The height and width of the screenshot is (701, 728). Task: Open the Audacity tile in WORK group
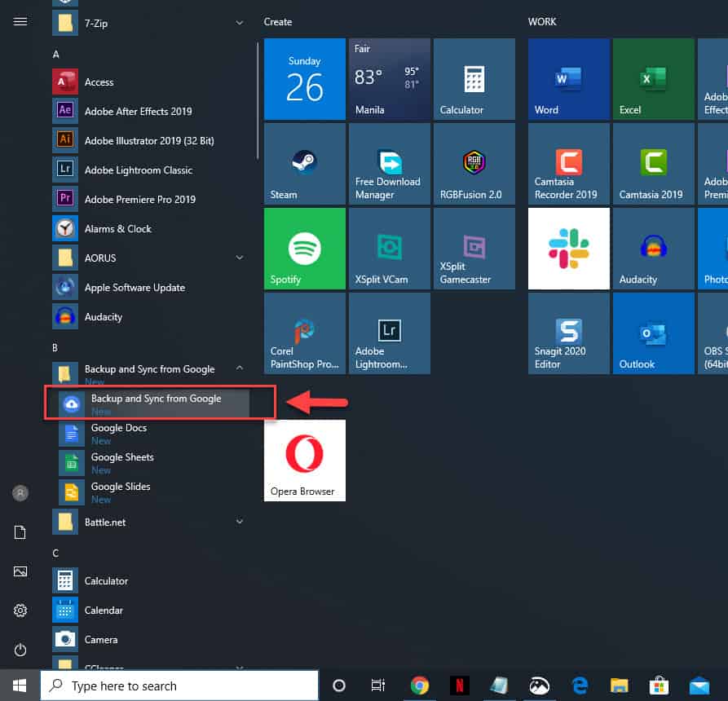[653, 249]
